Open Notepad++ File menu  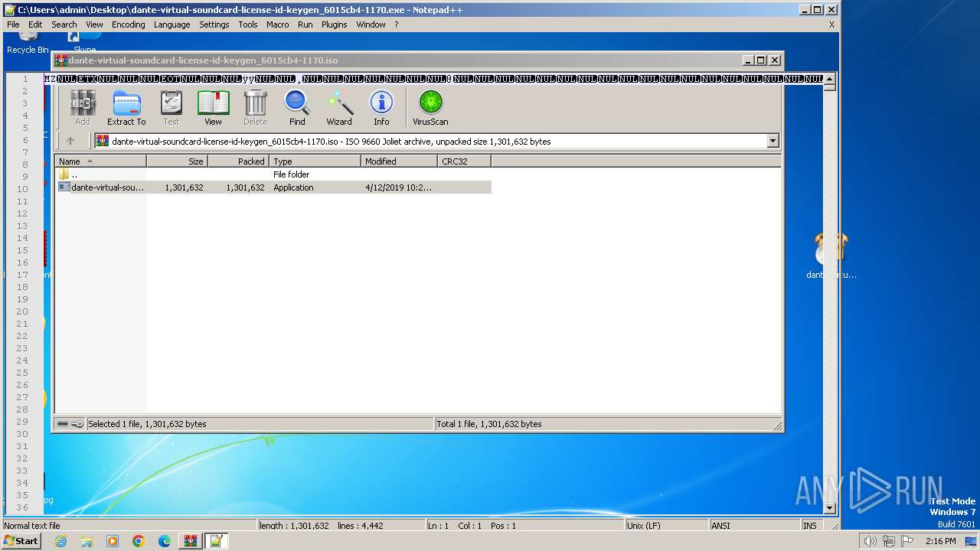13,24
